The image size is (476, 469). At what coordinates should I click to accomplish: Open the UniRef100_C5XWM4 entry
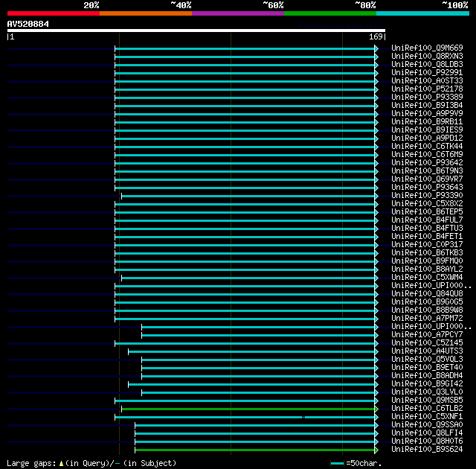427,278
